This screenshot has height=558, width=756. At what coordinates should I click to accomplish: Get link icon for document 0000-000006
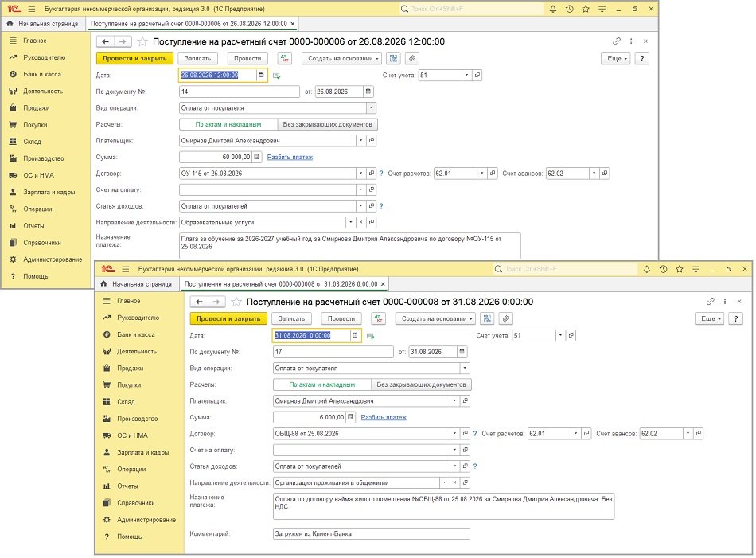coord(617,41)
